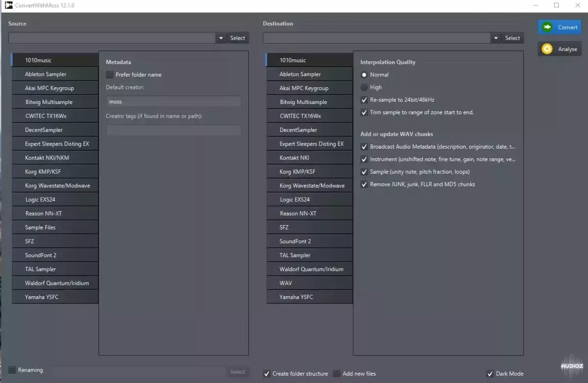Image resolution: width=588 pixels, height=383 pixels.
Task: Click Select button next to Source
Action: (x=238, y=38)
